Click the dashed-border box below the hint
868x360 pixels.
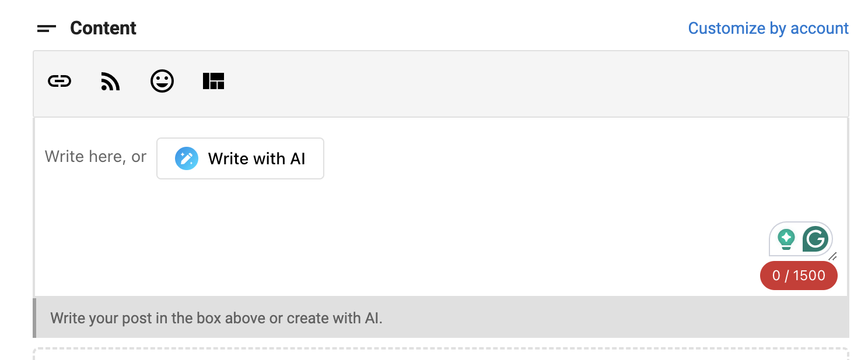tap(441, 354)
